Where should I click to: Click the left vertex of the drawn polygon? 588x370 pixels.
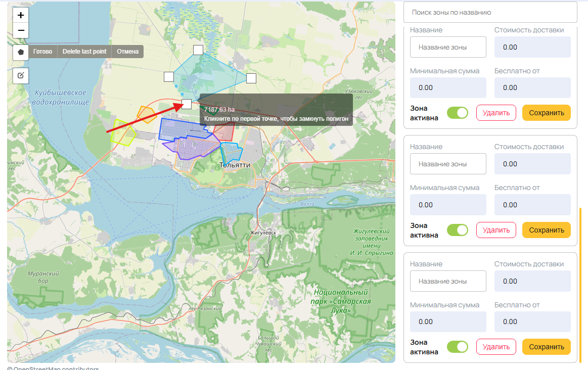point(169,77)
